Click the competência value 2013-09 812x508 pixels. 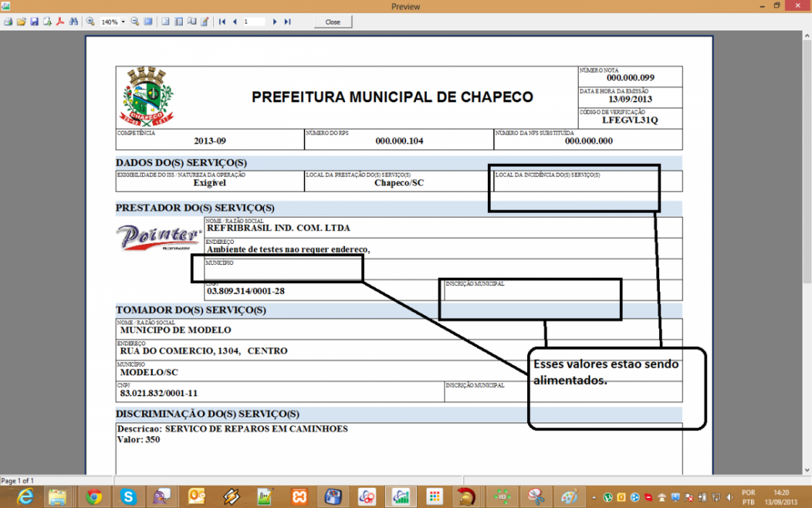210,141
